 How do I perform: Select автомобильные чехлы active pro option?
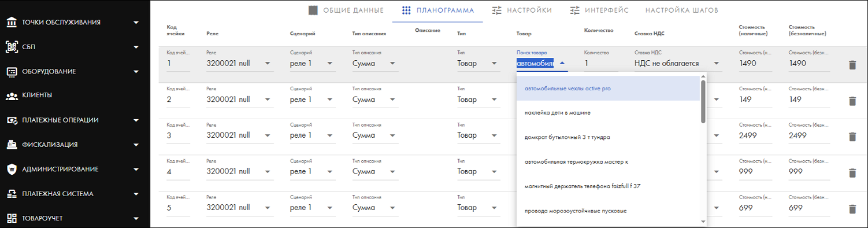[609, 89]
